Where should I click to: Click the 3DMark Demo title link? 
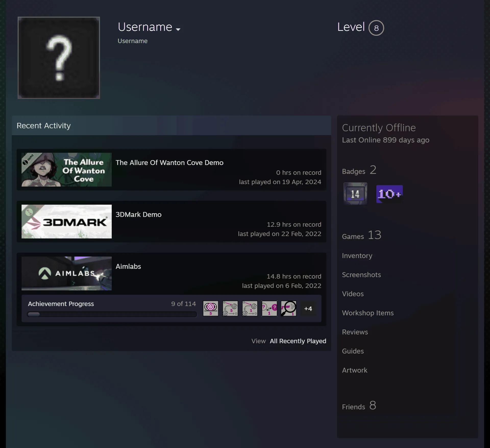[x=139, y=214]
